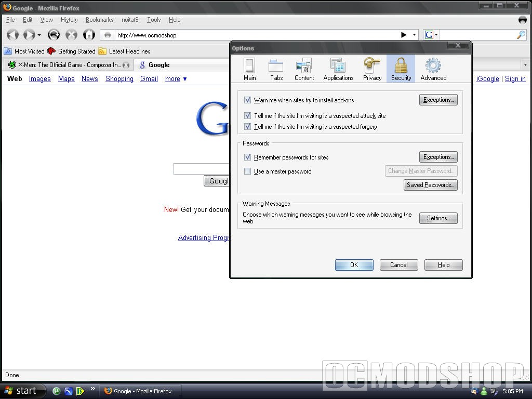Enable 'Use a master password'

tap(248, 171)
